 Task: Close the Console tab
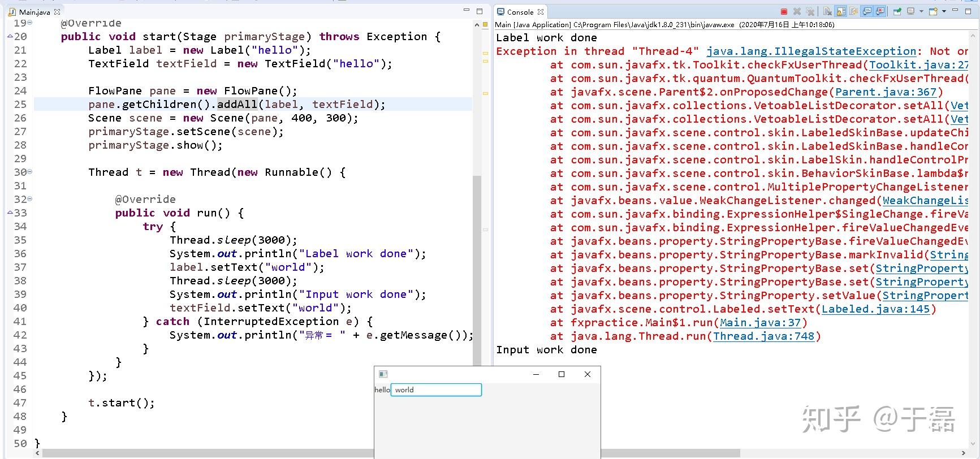tap(541, 12)
